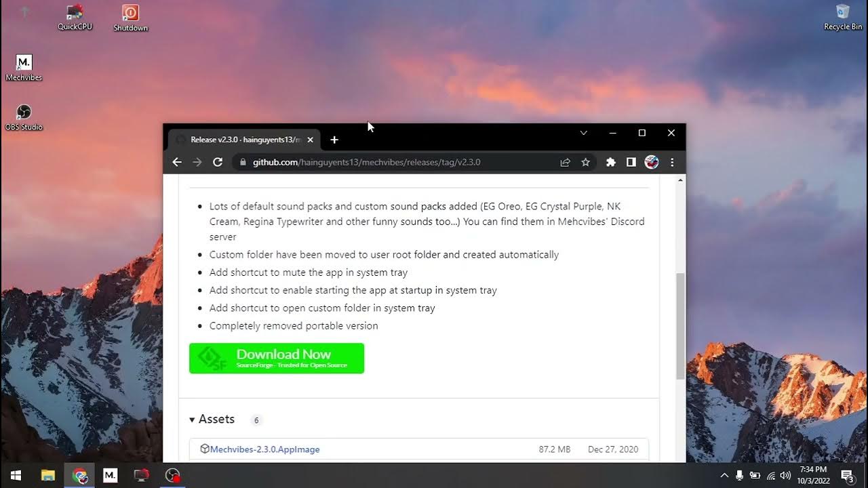868x488 pixels.
Task: Click the microphone tray icon
Action: coord(739,475)
